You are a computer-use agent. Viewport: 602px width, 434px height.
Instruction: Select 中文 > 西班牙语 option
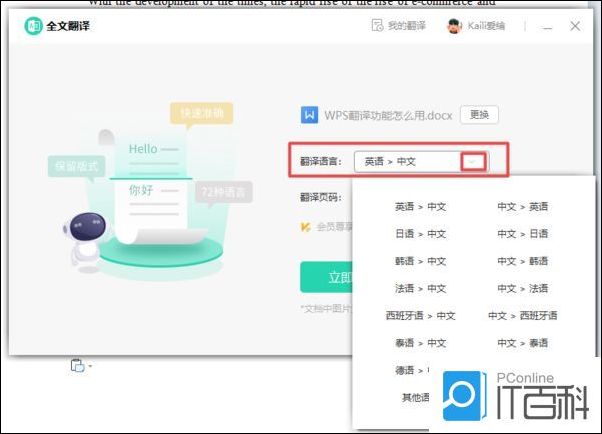[x=522, y=316]
